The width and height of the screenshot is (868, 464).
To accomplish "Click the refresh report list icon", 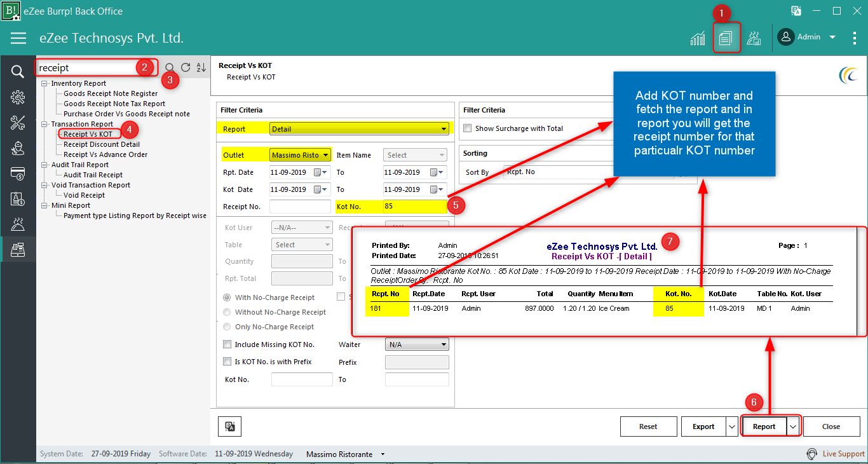I will tap(186, 67).
